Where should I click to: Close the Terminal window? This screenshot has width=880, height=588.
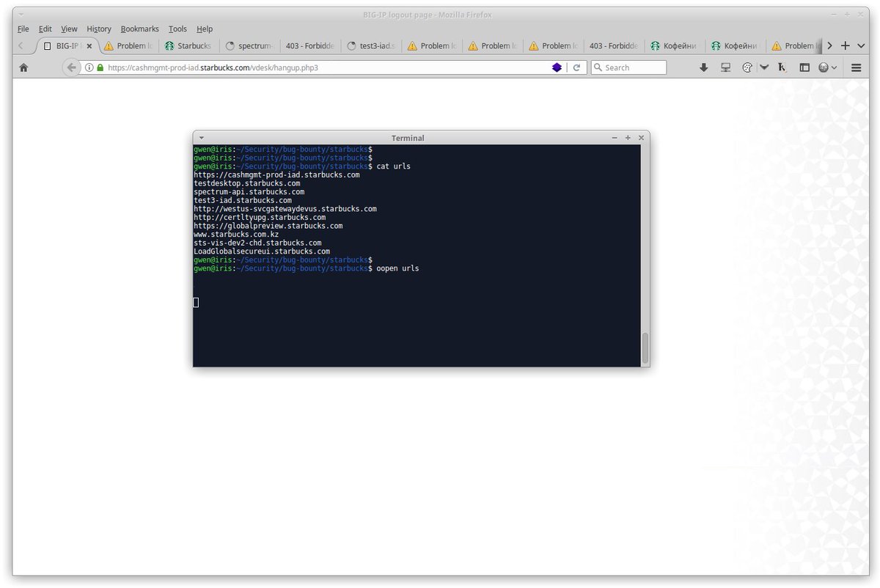click(x=641, y=138)
